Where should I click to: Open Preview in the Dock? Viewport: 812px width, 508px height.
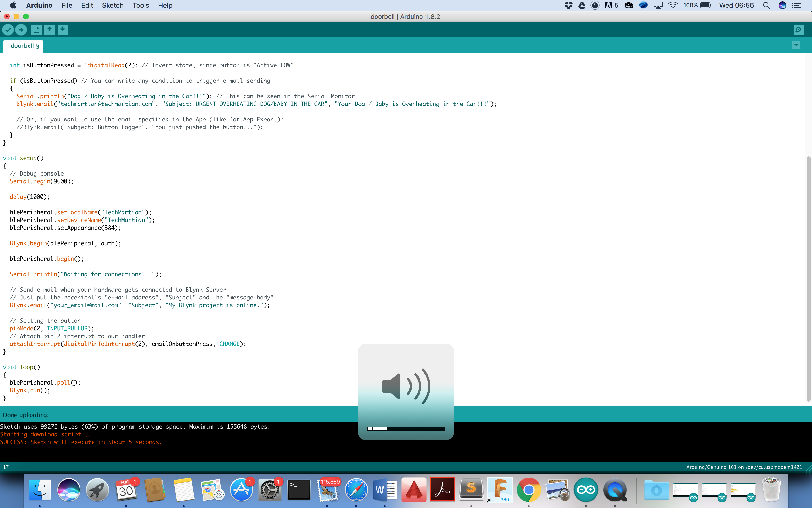tap(557, 490)
